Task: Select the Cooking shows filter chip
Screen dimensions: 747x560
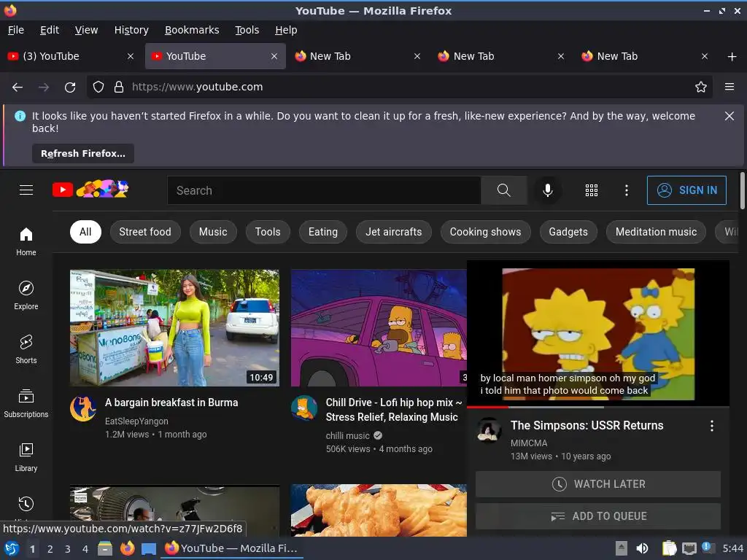Action: pyautogui.click(x=485, y=232)
